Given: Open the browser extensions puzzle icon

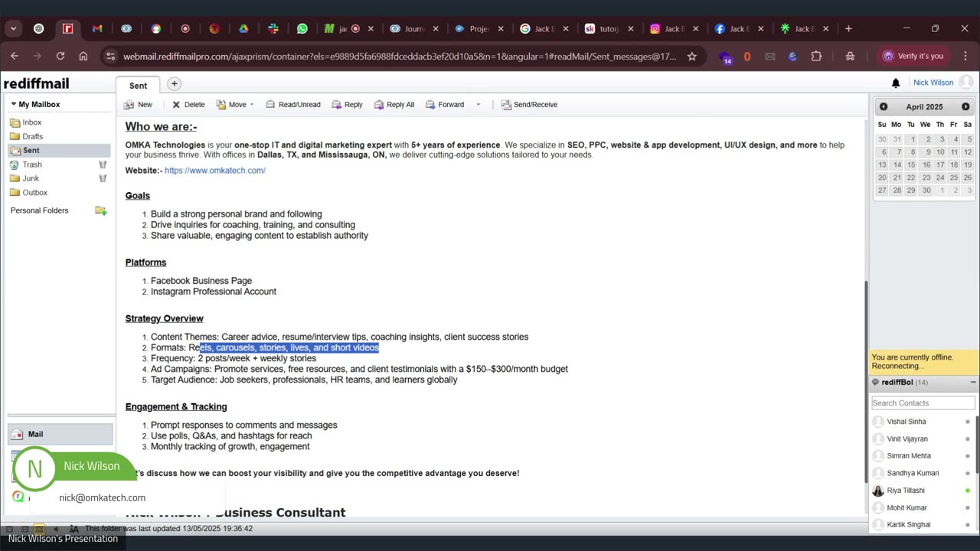Looking at the screenshot, I should [816, 56].
